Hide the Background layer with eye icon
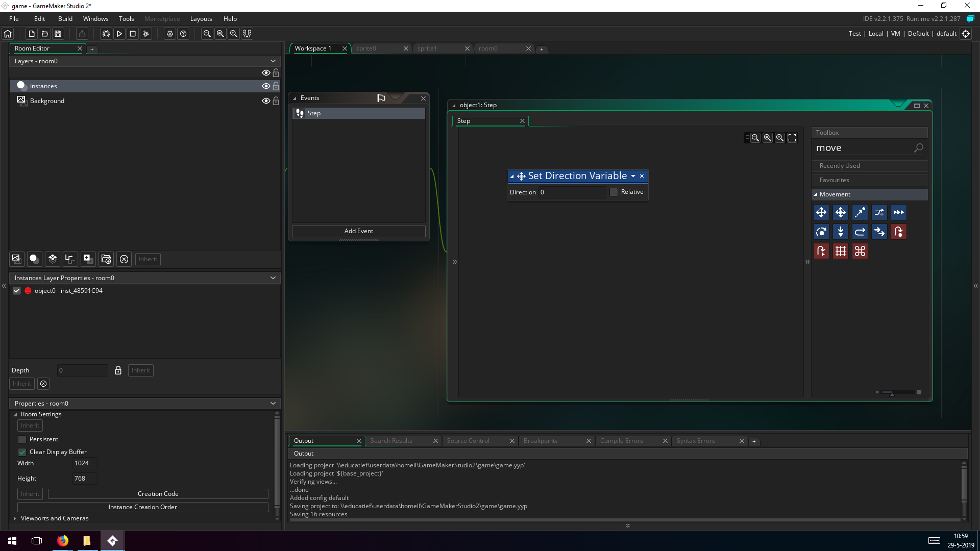Image resolution: width=980 pixels, height=551 pixels. (x=266, y=101)
